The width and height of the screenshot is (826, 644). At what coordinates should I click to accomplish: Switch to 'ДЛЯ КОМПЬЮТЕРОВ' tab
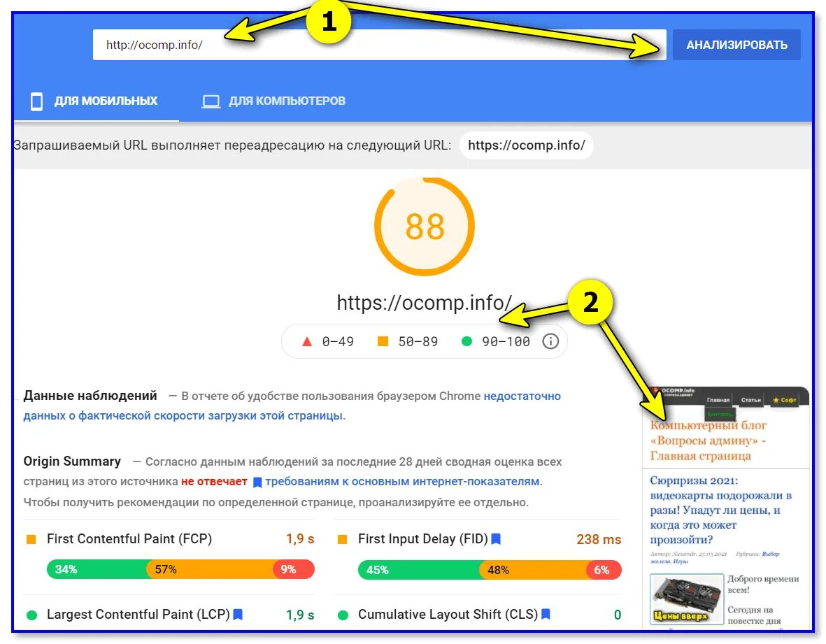click(274, 101)
